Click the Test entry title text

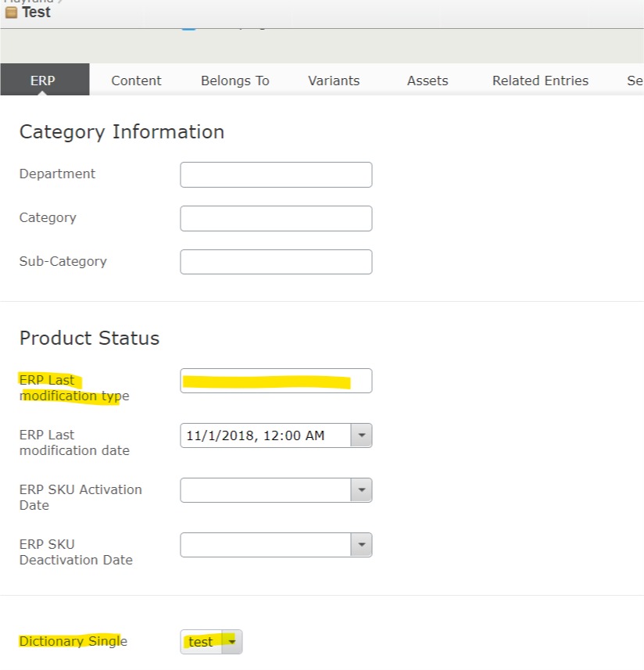click(x=36, y=13)
